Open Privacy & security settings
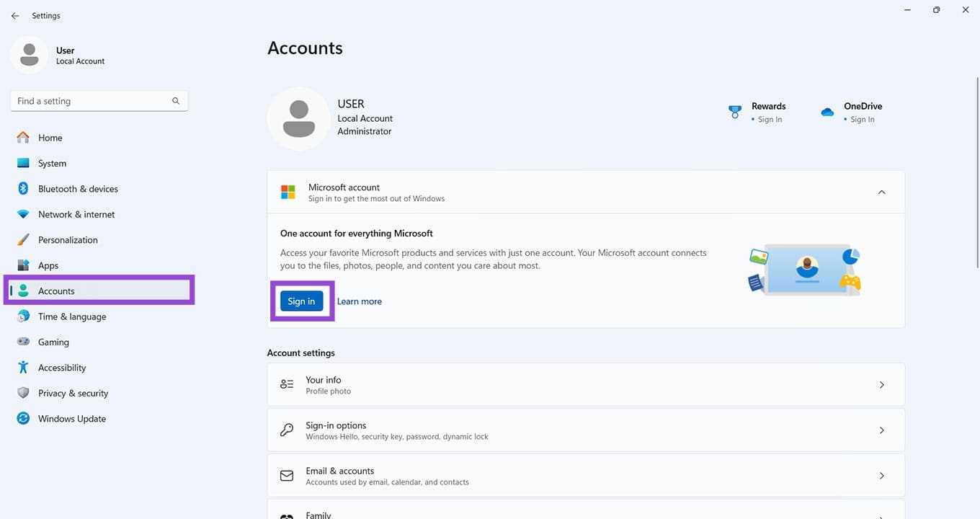The width and height of the screenshot is (980, 519). (x=73, y=393)
